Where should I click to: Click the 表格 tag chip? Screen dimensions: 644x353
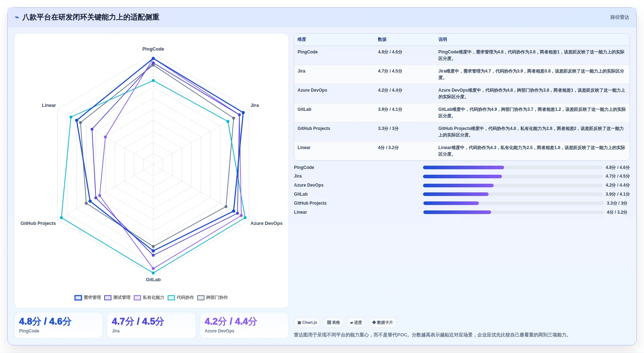coord(333,323)
